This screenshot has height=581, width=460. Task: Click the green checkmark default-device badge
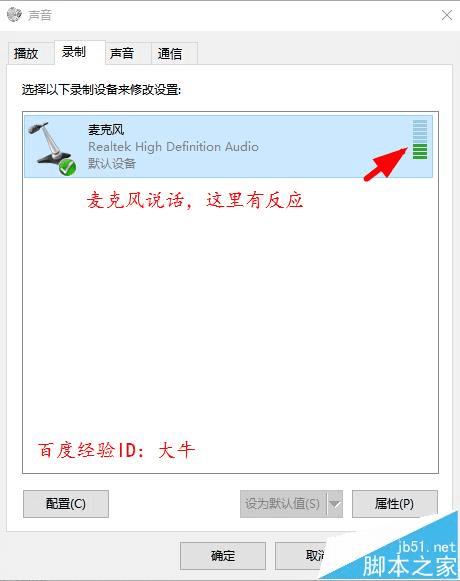tap(67, 167)
